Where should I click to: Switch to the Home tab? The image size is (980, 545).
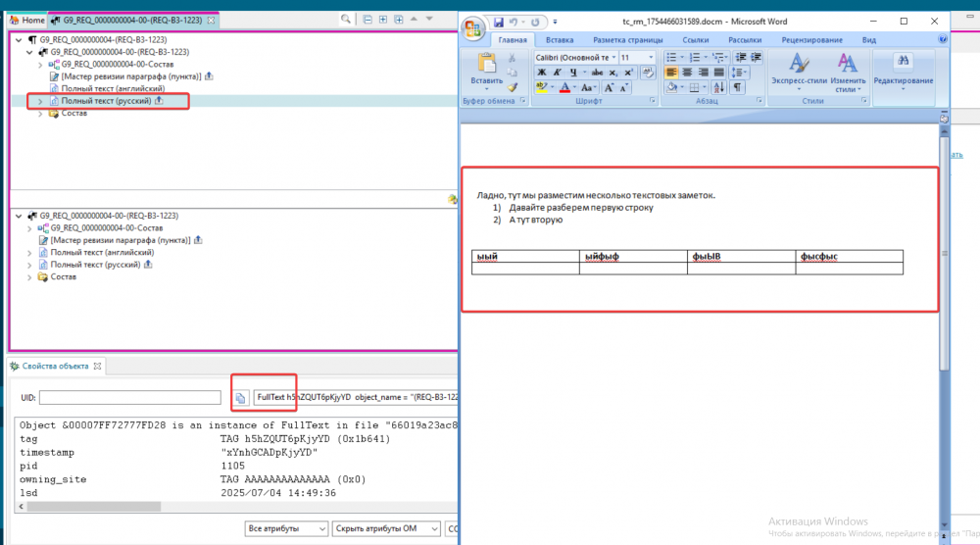[x=27, y=20]
